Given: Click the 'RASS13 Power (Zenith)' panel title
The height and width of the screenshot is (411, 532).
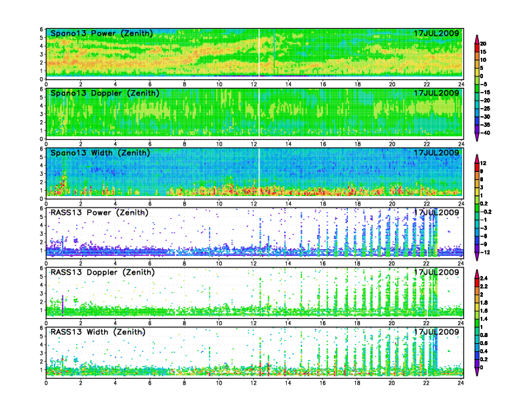Looking at the screenshot, I should [99, 213].
